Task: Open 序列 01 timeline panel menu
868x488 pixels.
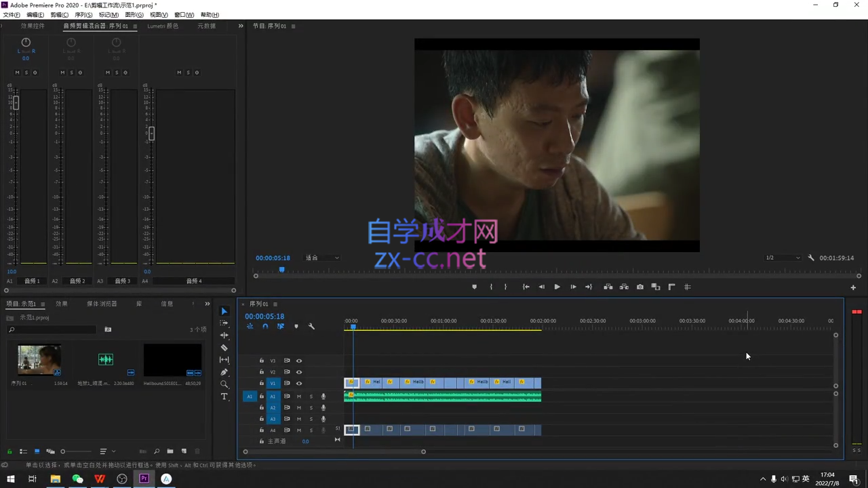Action: 275,304
